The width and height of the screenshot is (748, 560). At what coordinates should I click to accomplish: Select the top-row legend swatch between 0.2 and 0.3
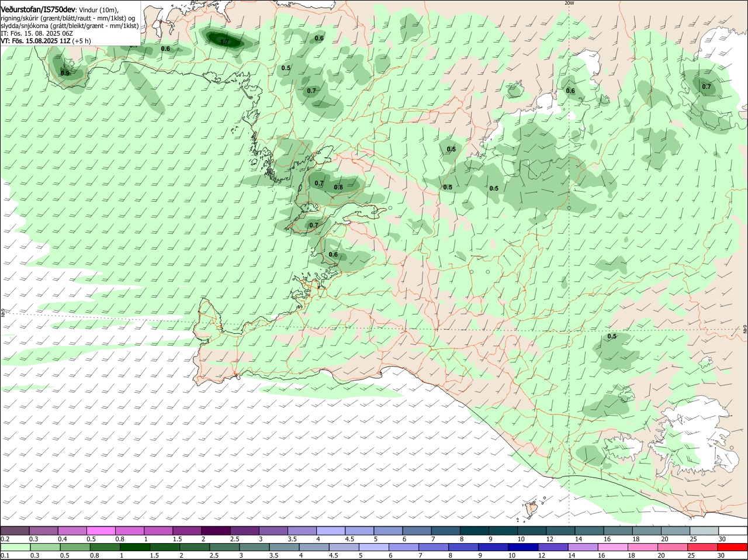15,530
